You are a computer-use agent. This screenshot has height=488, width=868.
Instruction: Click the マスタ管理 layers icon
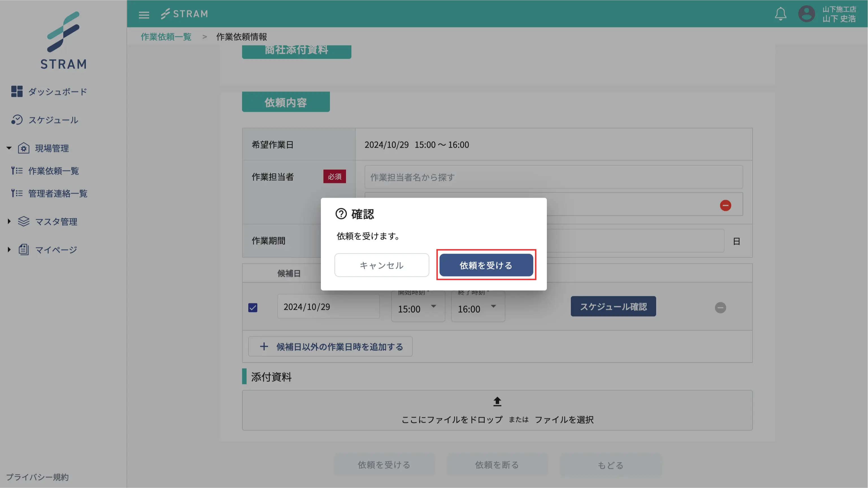pos(23,221)
